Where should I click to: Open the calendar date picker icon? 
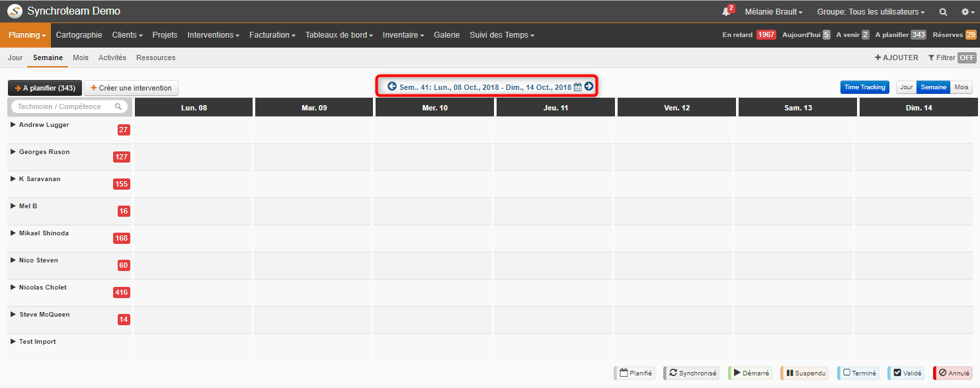pos(577,87)
